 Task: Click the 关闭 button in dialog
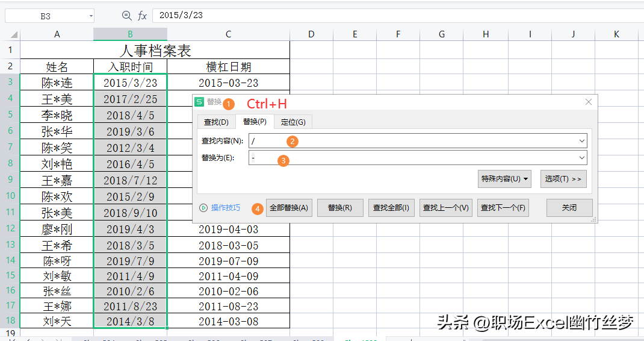point(569,208)
